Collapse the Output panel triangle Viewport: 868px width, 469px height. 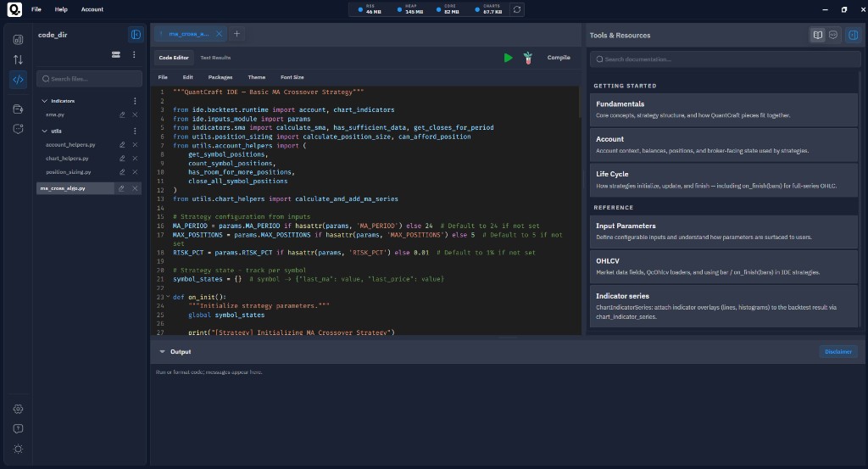[162, 352]
